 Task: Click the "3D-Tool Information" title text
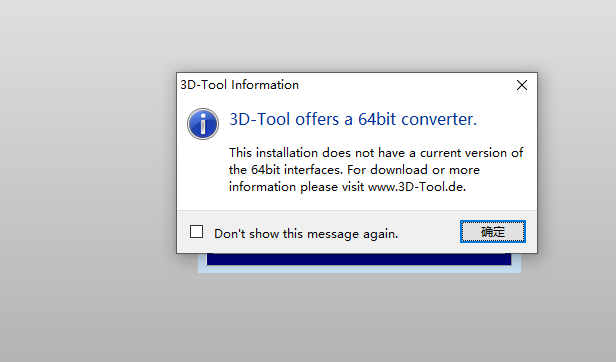tap(239, 85)
